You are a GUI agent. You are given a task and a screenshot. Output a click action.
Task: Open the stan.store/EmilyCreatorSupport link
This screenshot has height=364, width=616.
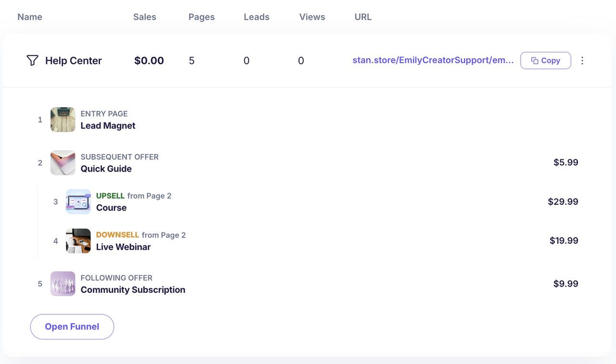click(x=433, y=61)
